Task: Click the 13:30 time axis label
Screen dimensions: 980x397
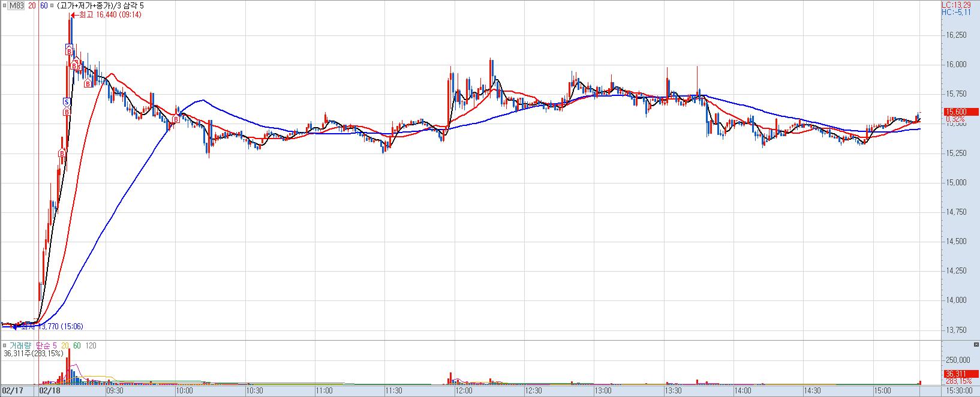Action: pos(674,390)
